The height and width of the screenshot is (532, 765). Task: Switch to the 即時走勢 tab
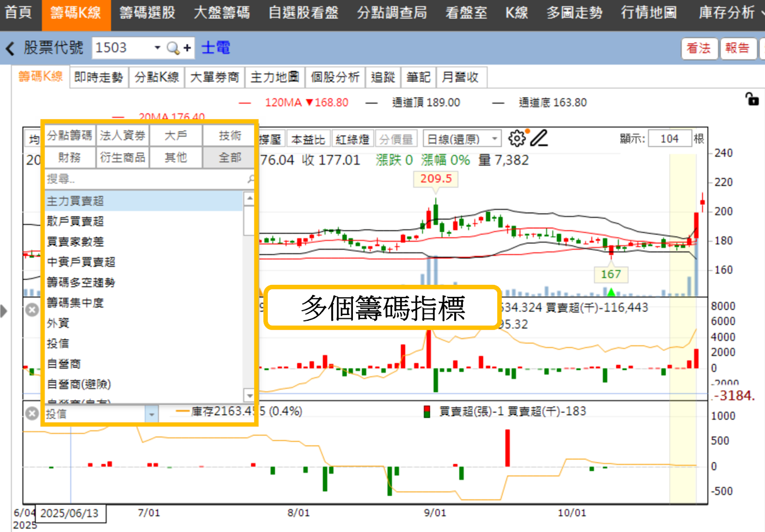[x=98, y=76]
